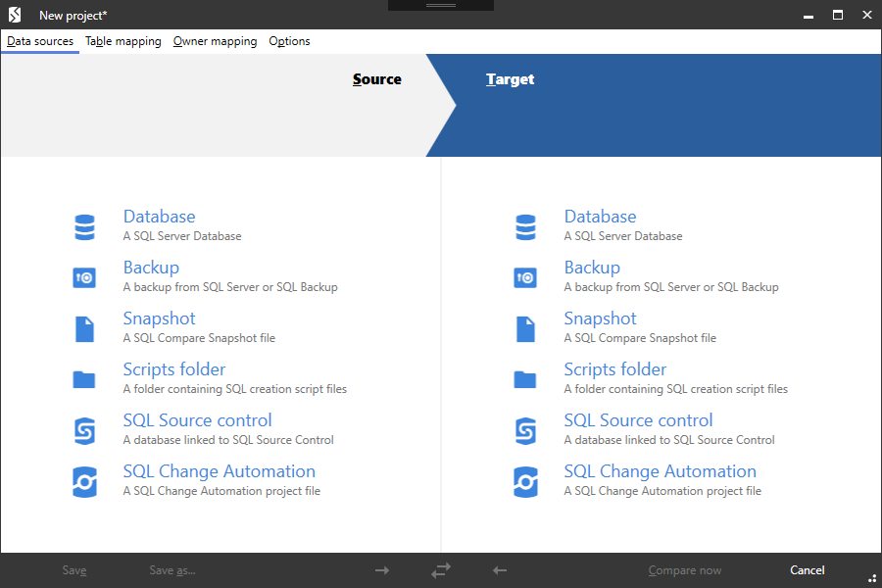Click the copy-to-target right arrow
The height and width of the screenshot is (588, 882).
(382, 570)
